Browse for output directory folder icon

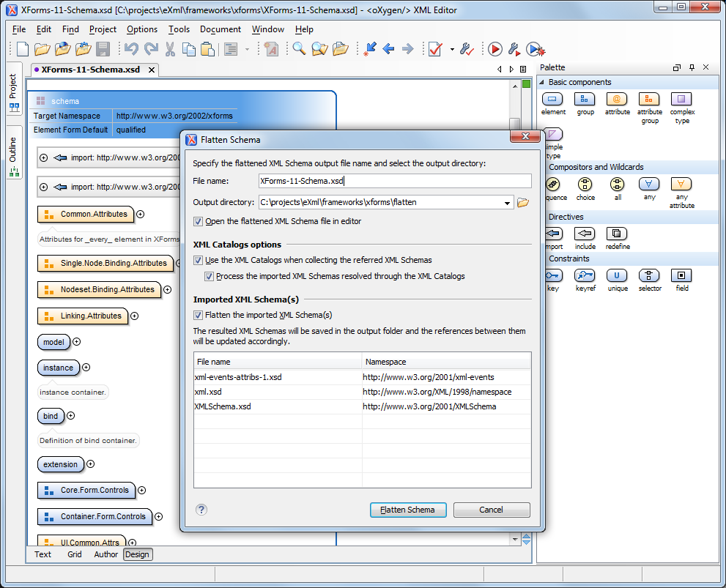pos(523,202)
